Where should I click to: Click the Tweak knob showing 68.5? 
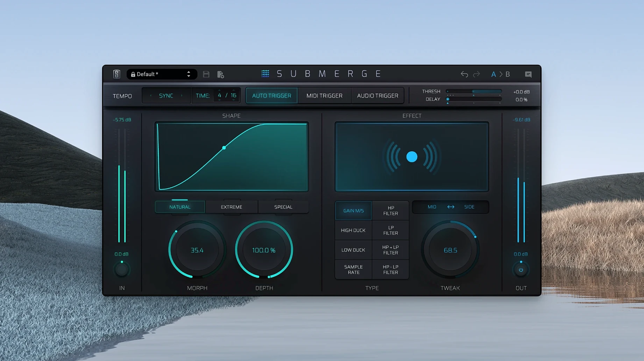pyautogui.click(x=450, y=250)
